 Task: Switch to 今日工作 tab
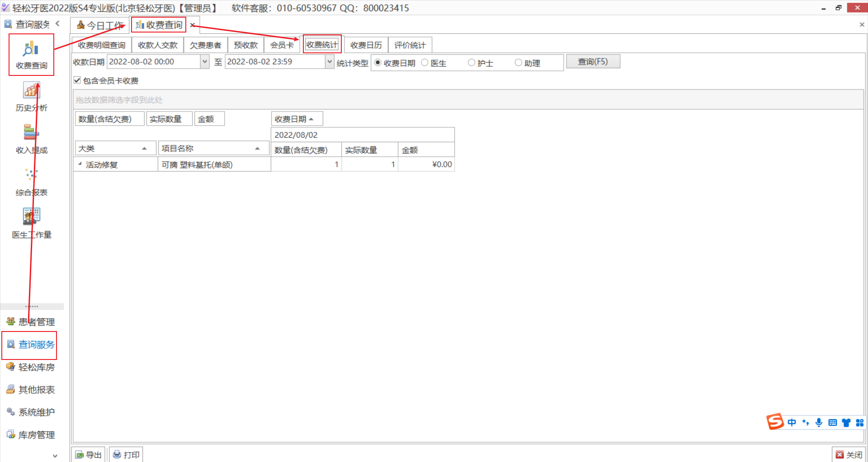[100, 25]
